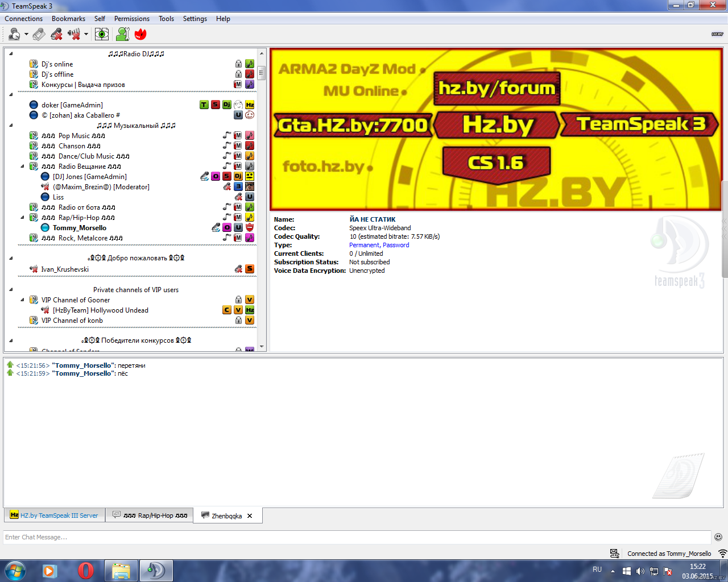
Task: Select the Rock, Metalcore channel
Action: click(82, 238)
